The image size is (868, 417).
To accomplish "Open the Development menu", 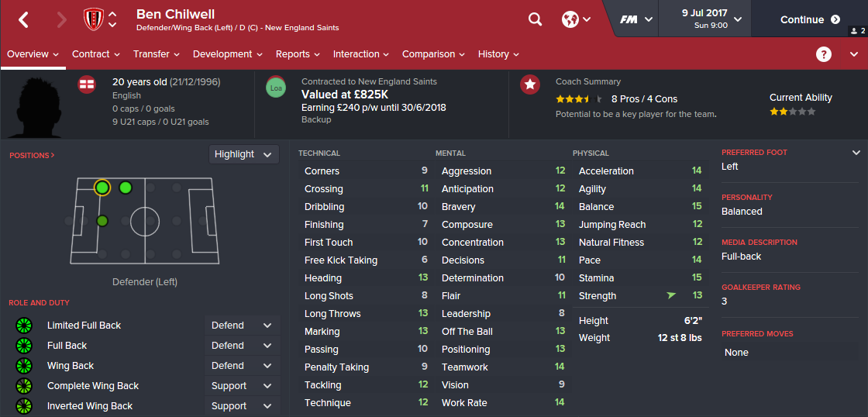I will click(x=228, y=54).
